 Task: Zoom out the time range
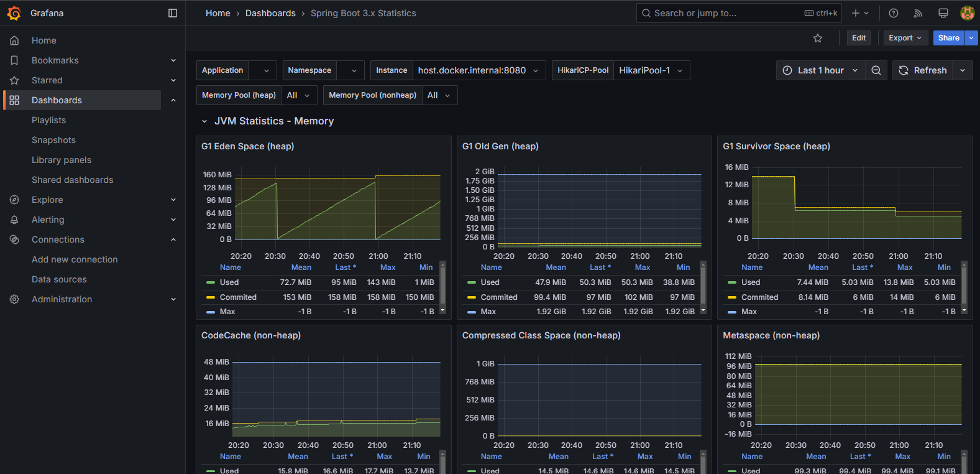(x=876, y=70)
